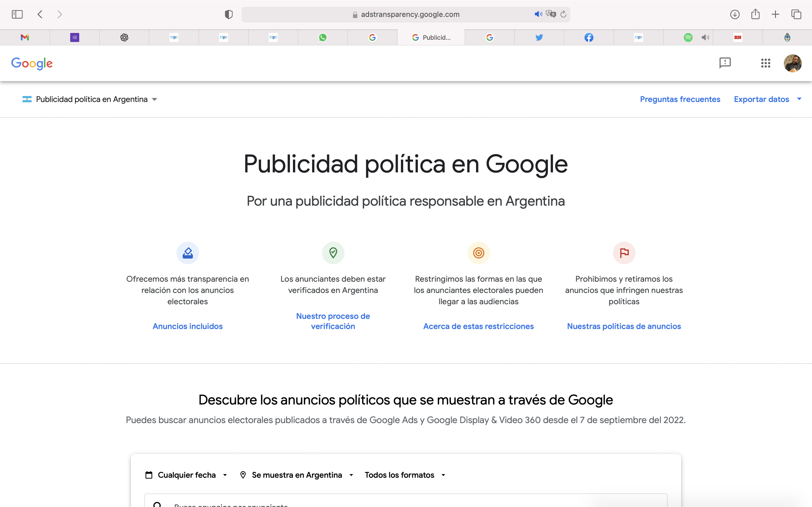Switch to the Twitter tab
Screen dimensions: 812x507
pyautogui.click(x=539, y=37)
